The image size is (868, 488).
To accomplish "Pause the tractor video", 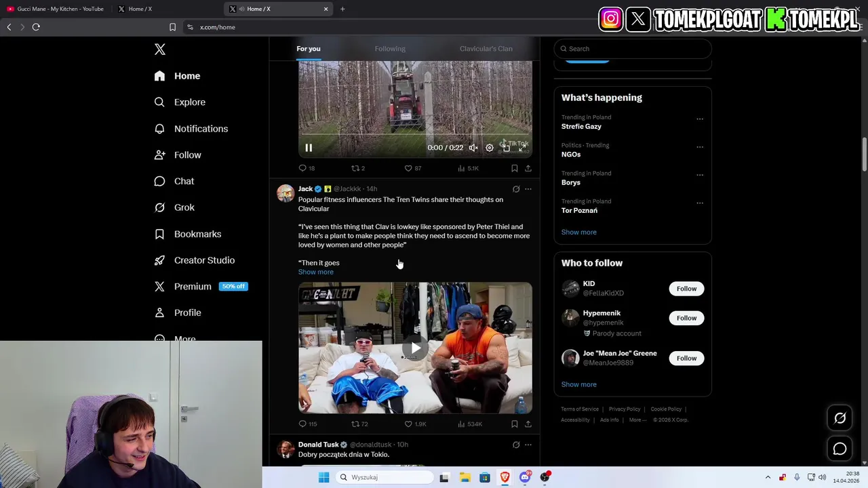I will click(x=309, y=148).
